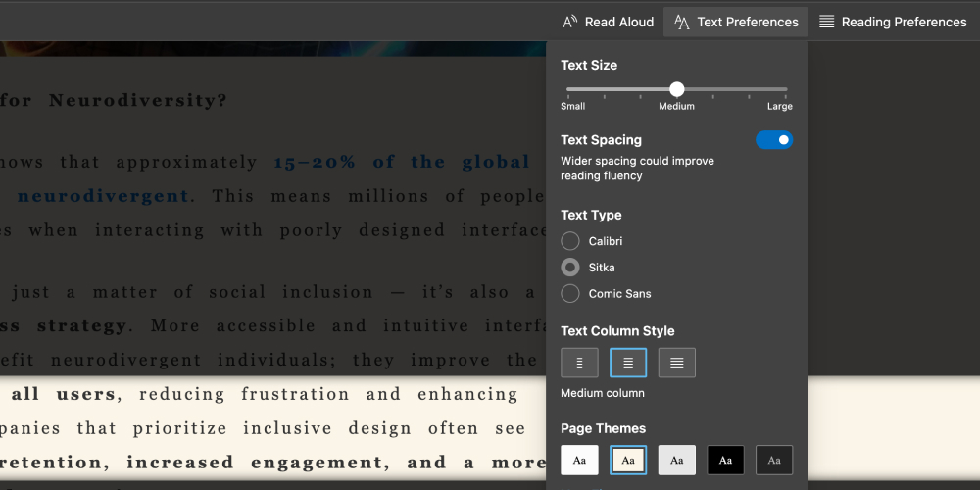Select the narrow column style icon
The image size is (980, 490).
click(579, 363)
